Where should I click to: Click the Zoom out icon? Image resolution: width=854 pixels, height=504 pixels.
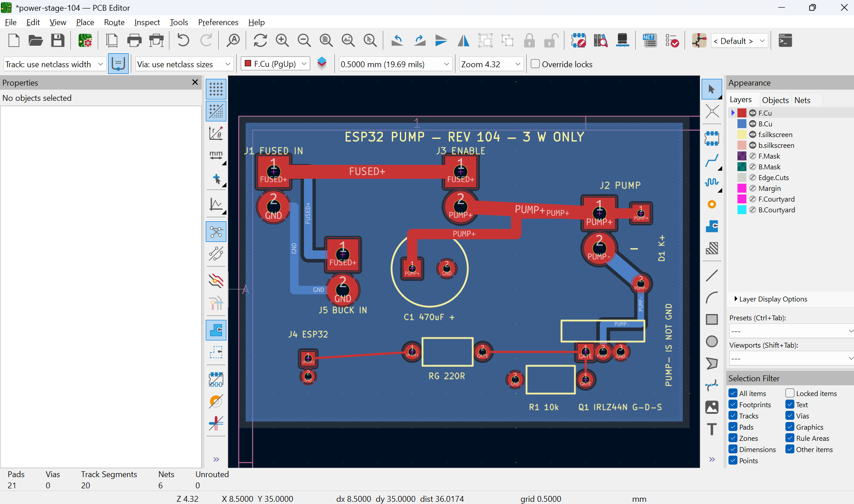(x=304, y=41)
